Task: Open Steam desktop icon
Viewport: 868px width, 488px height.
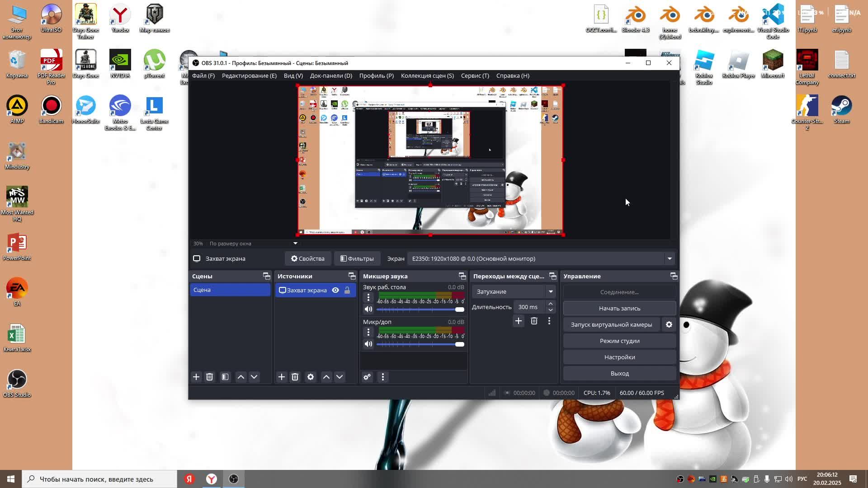Action: [x=841, y=110]
